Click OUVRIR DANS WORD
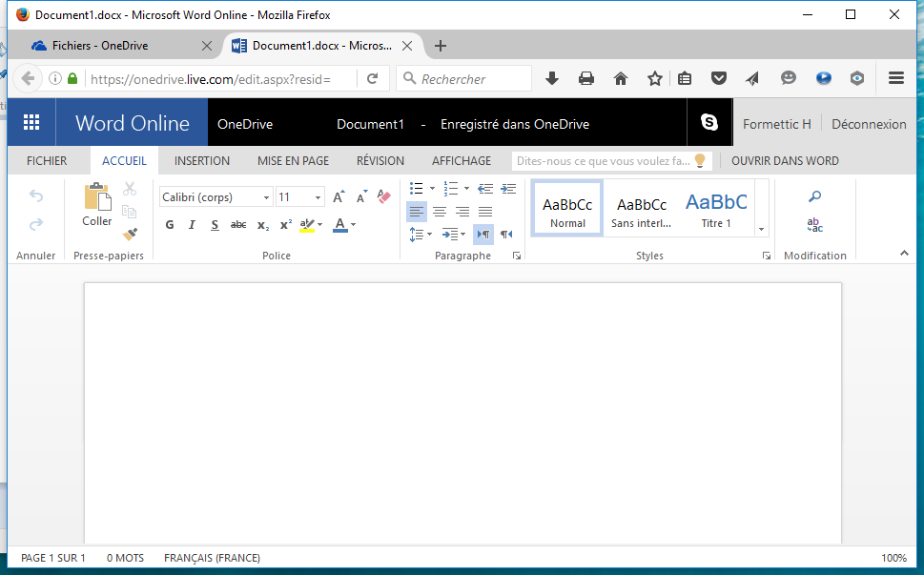The width and height of the screenshot is (924, 575). 785,161
